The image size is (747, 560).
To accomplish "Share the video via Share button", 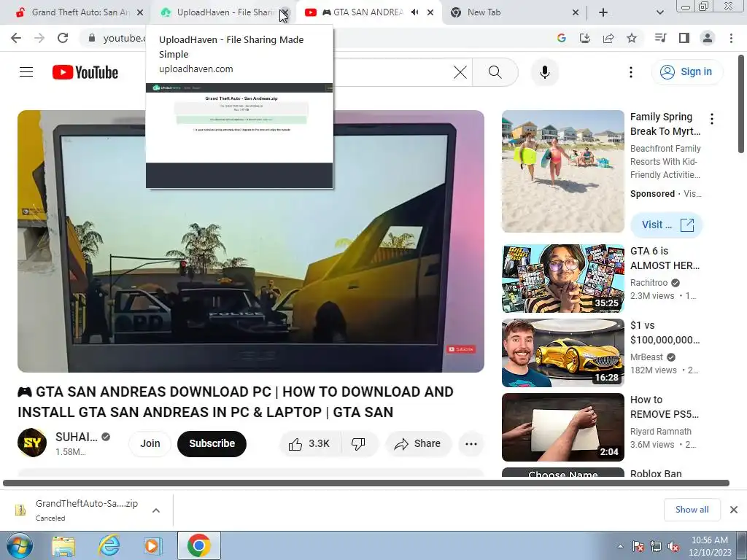I will tap(418, 444).
